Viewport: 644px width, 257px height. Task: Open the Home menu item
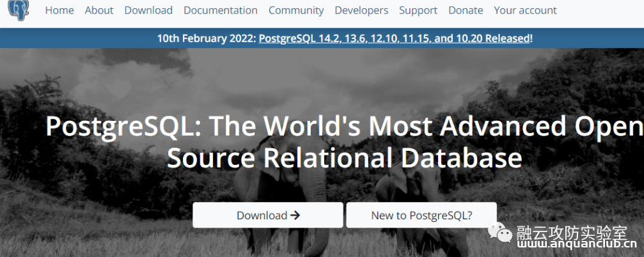(x=59, y=10)
